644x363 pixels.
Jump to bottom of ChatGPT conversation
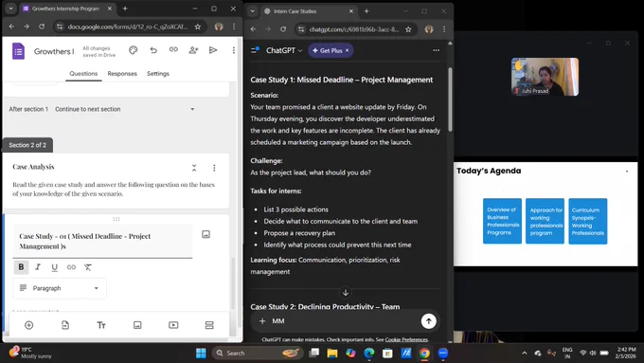click(x=346, y=293)
